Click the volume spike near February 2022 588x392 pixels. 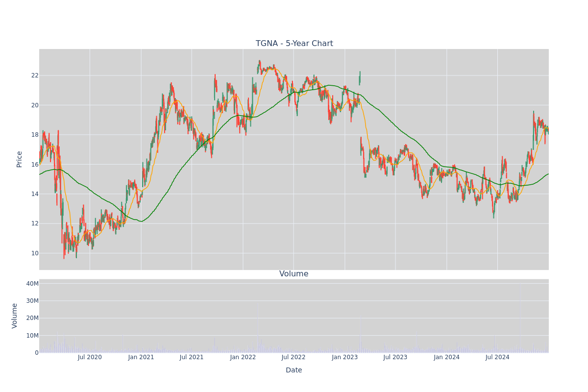click(258, 328)
